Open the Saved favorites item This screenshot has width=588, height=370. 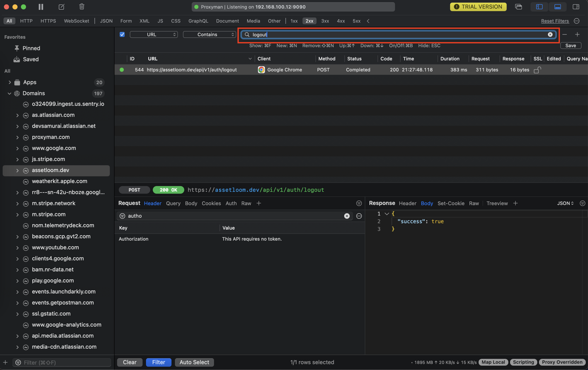coord(31,59)
